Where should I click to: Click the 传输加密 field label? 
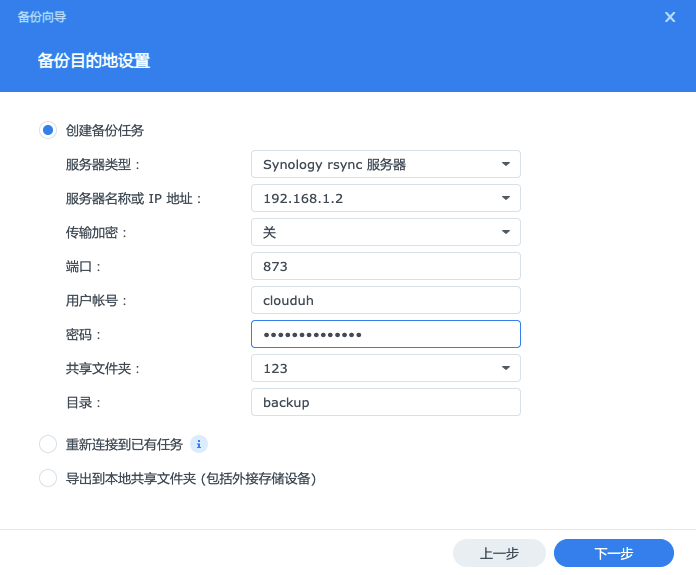click(x=97, y=232)
